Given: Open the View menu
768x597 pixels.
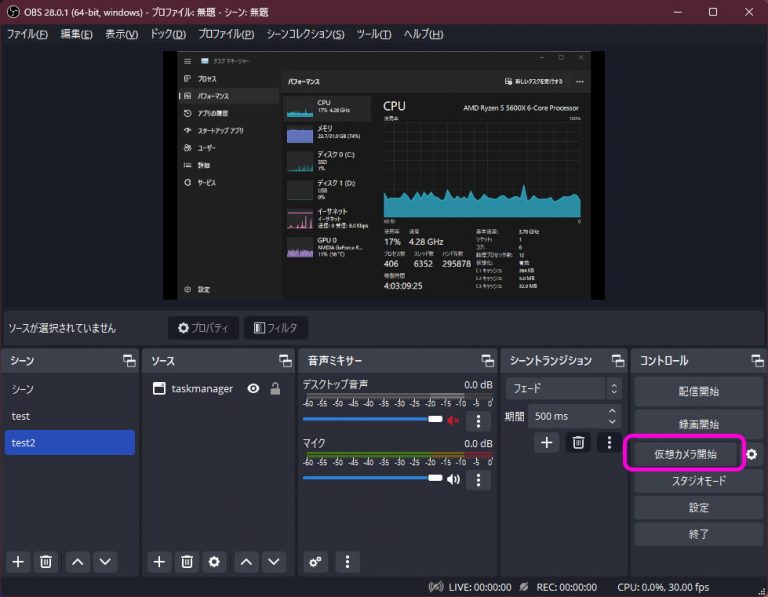Looking at the screenshot, I should (121, 34).
